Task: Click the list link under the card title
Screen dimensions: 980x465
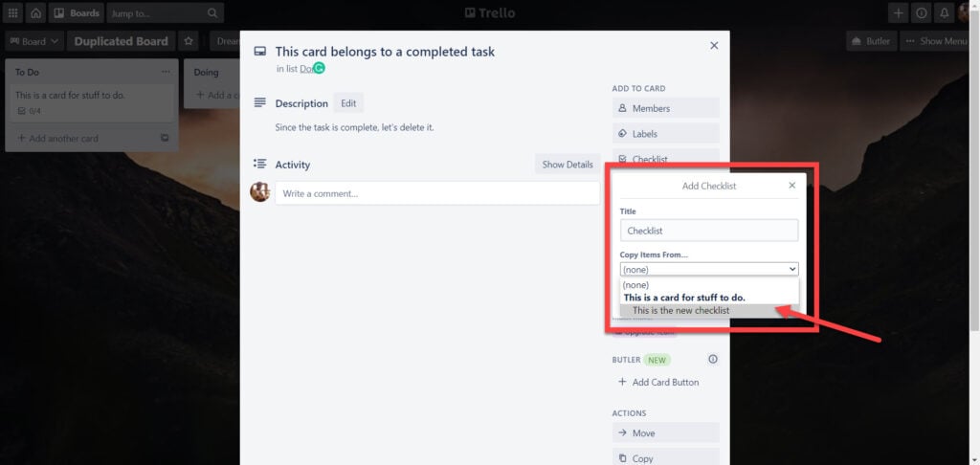Action: pyautogui.click(x=307, y=69)
